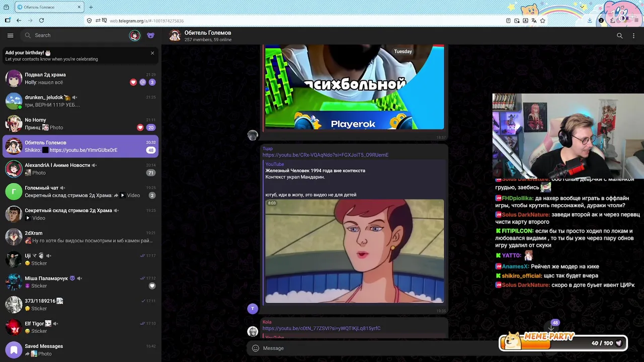The width and height of the screenshot is (644, 362).
Task: Click translate page icon
Action: click(x=534, y=21)
